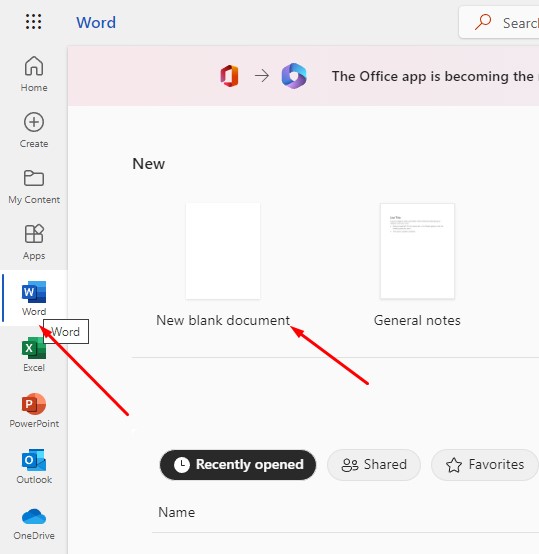
Task: Select Word in the sidebar
Action: point(34,298)
